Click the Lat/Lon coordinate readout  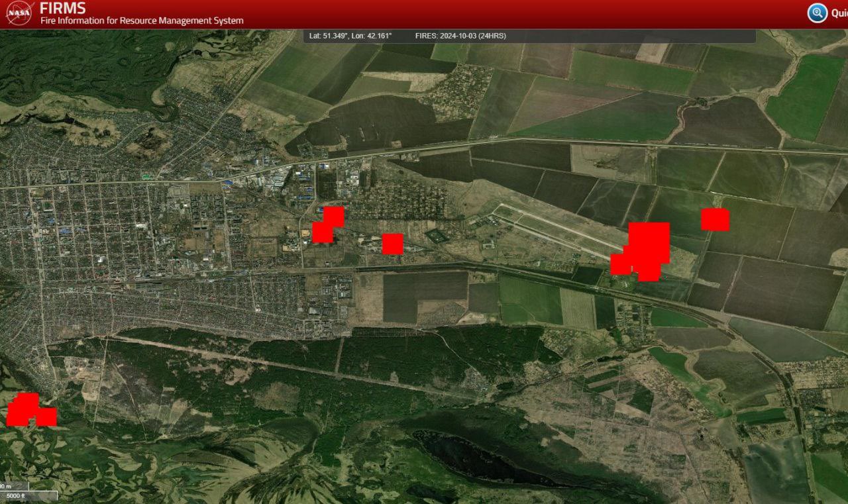click(x=350, y=36)
